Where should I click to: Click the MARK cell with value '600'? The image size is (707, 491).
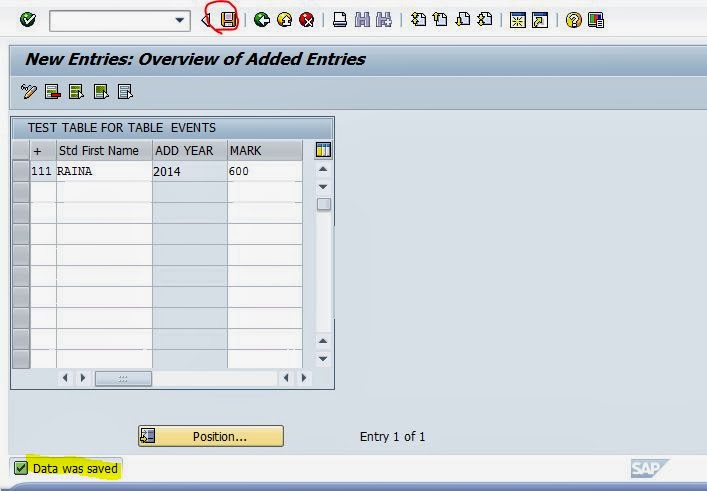[265, 171]
